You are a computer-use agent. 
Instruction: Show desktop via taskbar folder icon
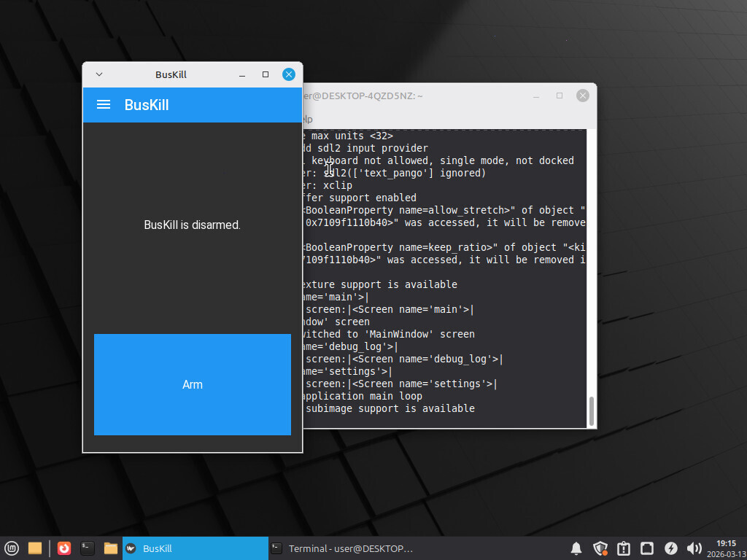point(34,548)
